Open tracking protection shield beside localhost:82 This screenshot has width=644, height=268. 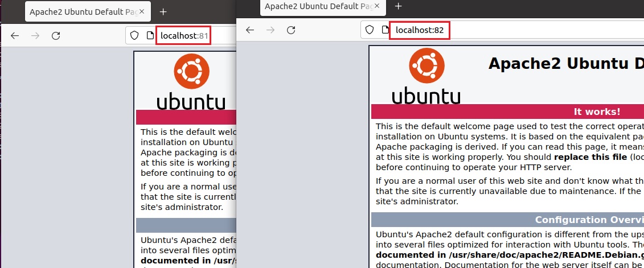[369, 30]
